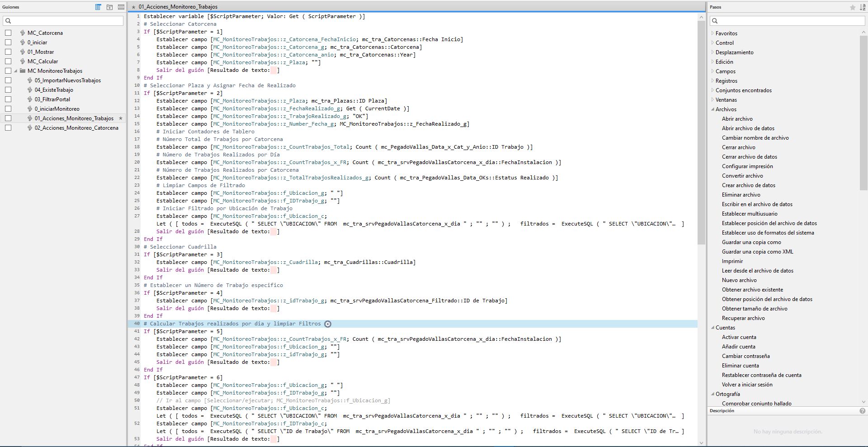Enable the 02_Acciones_Monitoreo_Catorcena checkbox
This screenshot has width=868, height=447.
point(8,128)
